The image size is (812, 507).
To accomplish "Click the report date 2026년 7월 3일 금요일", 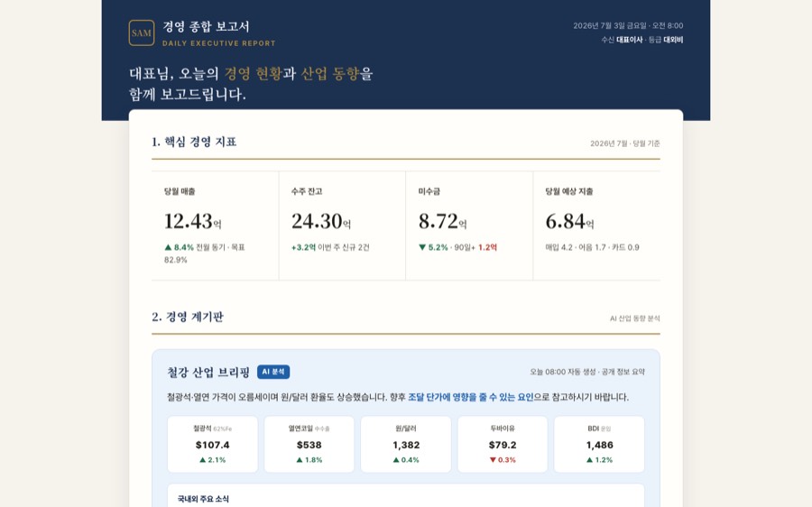I will (610, 25).
